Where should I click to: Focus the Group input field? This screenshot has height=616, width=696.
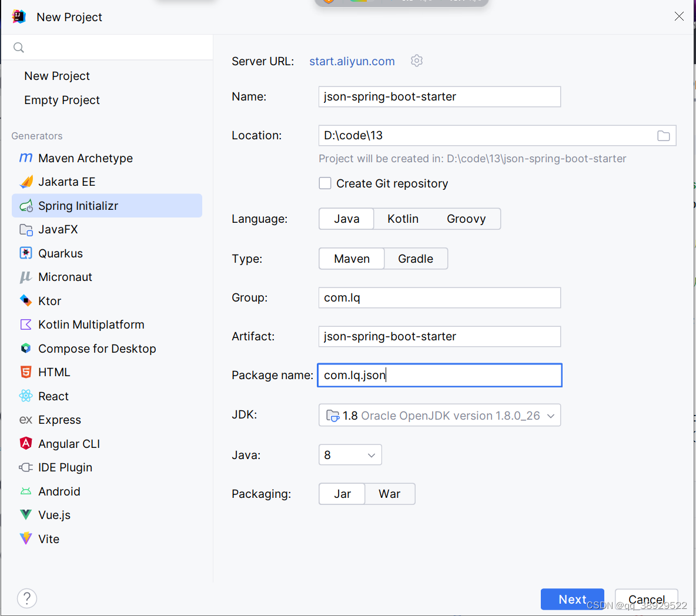pos(440,298)
